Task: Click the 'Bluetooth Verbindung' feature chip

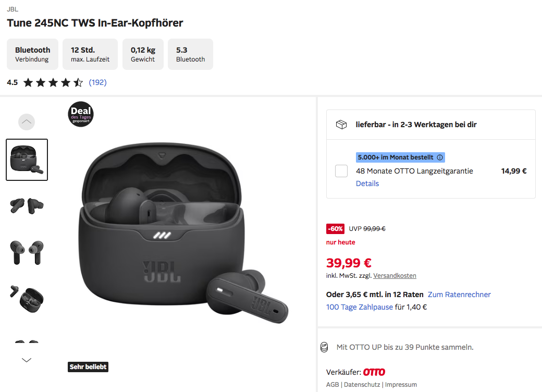Action: coord(32,54)
